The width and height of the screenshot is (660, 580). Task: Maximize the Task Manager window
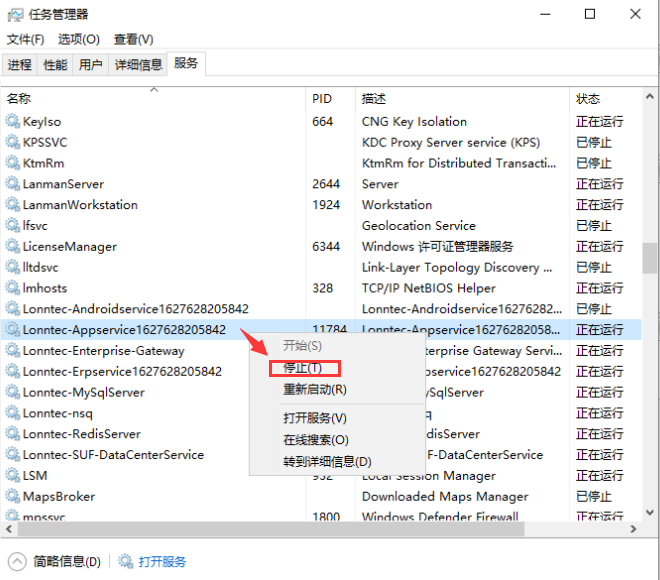pos(590,14)
